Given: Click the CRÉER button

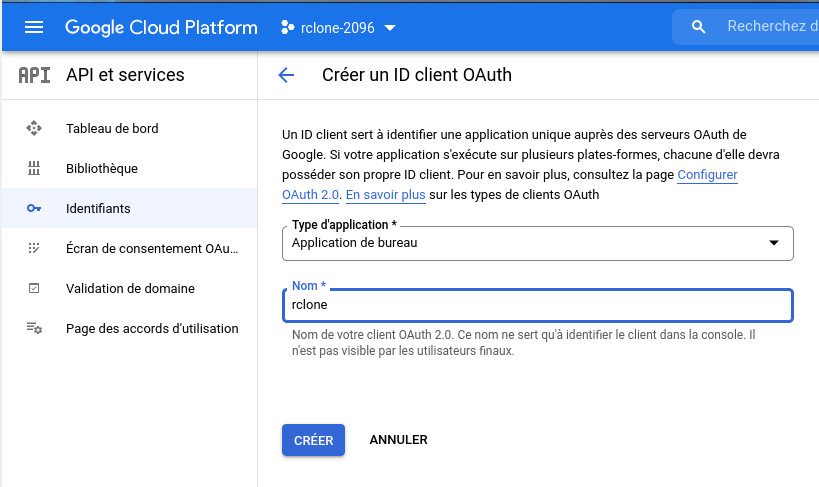Looking at the screenshot, I should click(313, 440).
